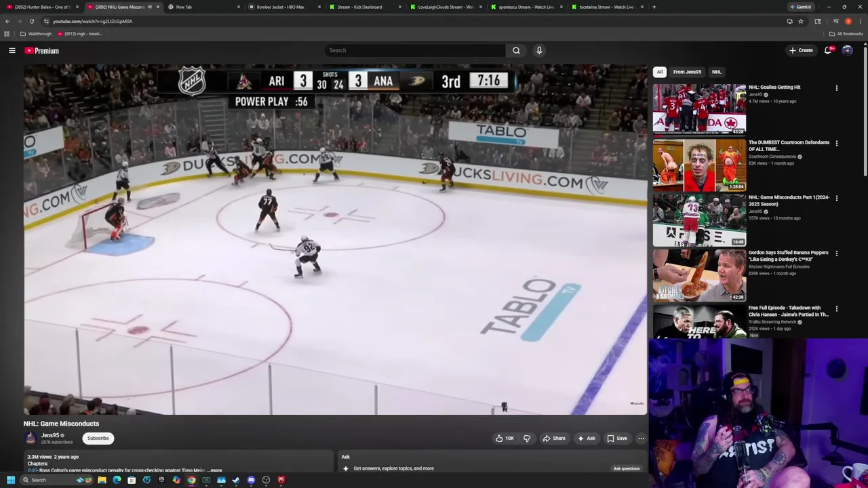
Task: Open Dumbest Courtroom Defendants thumbnail
Action: [x=699, y=165]
